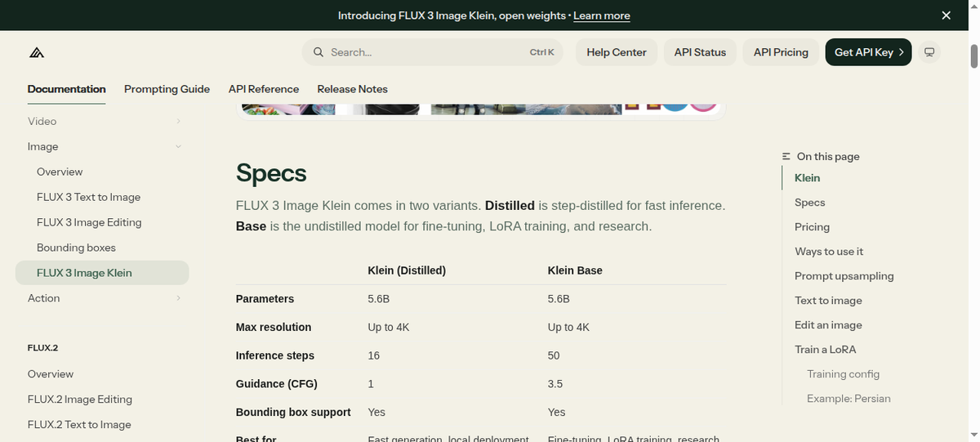Viewport: 980px width, 442px height.
Task: Click the Ctrl K shortcut hint
Action: (541, 52)
